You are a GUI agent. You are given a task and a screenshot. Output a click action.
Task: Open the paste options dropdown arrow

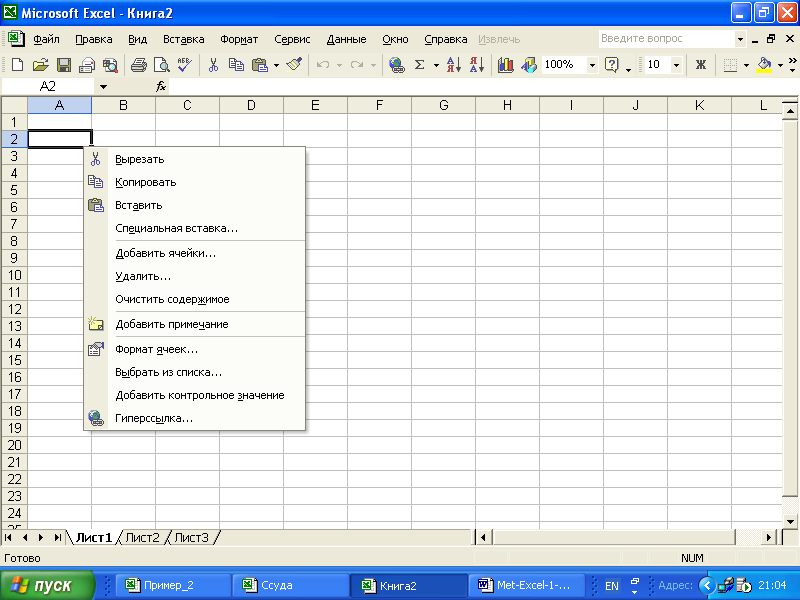tap(277, 65)
